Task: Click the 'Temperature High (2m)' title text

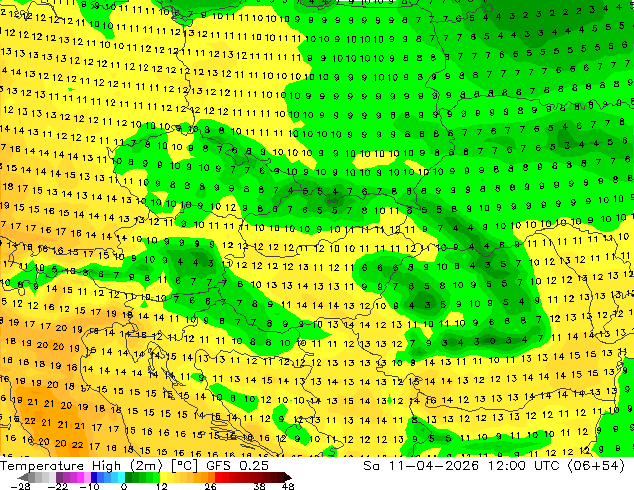Action: click(x=81, y=466)
